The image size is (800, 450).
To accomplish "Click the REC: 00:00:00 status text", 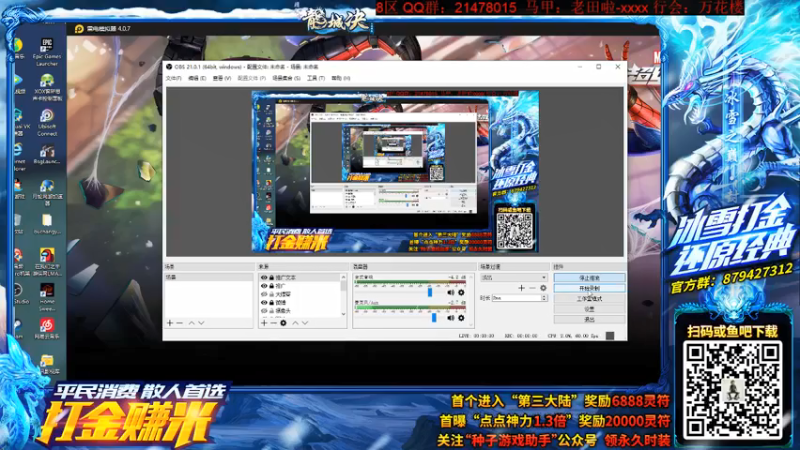I will (521, 336).
